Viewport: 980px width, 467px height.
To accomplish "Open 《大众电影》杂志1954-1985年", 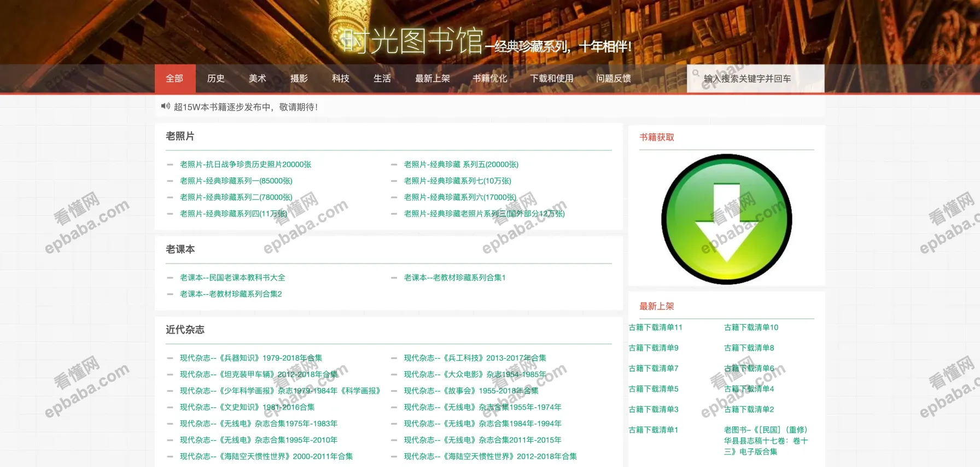I will tap(475, 375).
